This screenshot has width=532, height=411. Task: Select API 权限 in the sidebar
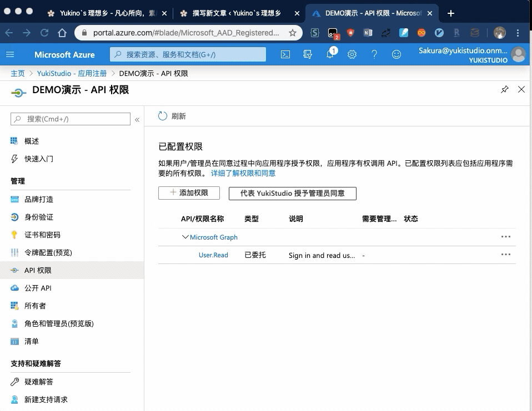pos(72,270)
